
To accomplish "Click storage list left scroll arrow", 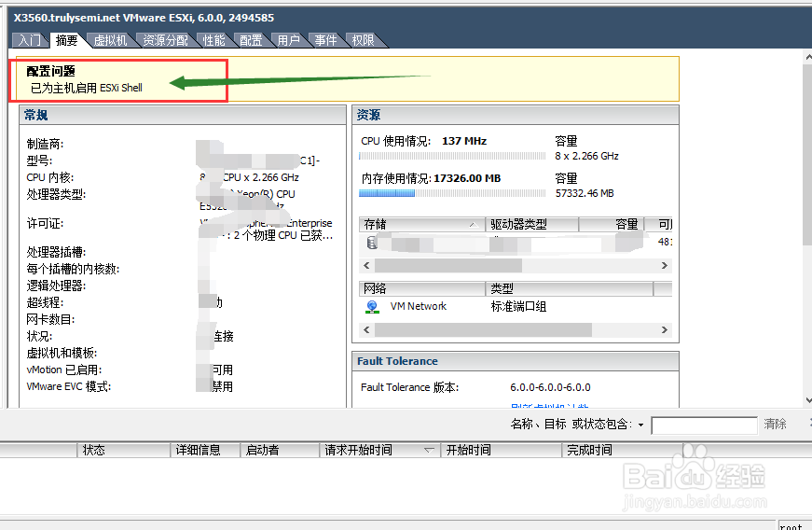I will pyautogui.click(x=366, y=265).
